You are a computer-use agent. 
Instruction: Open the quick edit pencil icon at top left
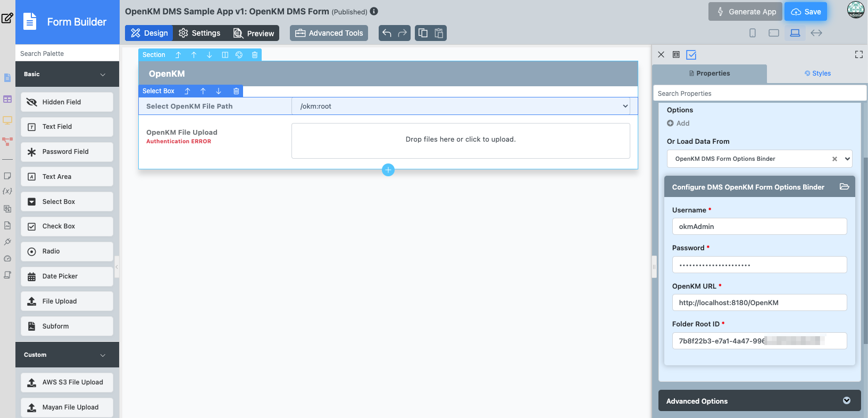[x=7, y=18]
